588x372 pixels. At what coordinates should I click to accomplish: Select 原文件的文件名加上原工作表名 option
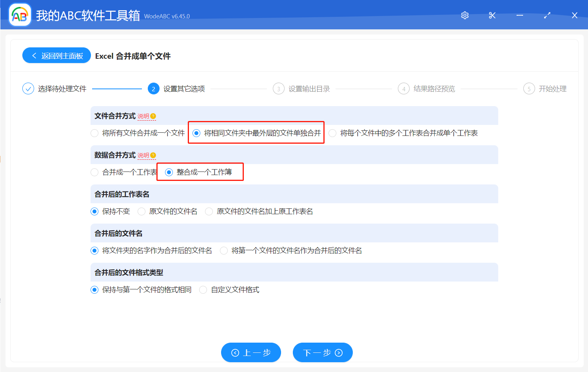(209, 211)
